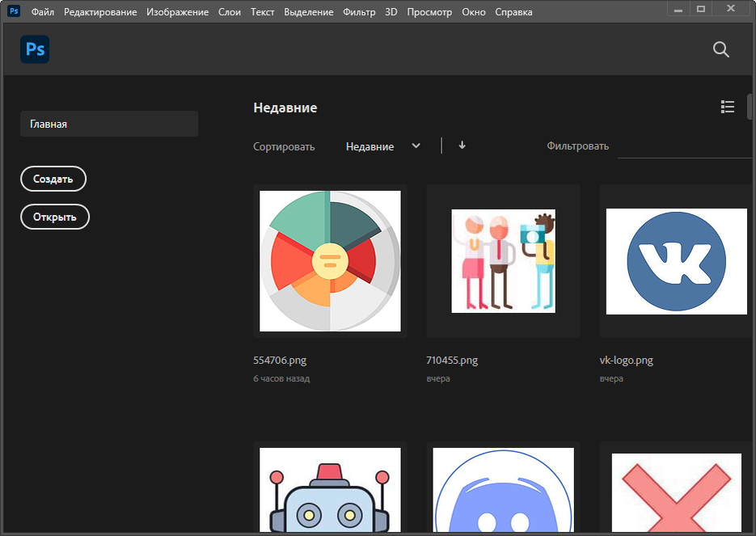Image resolution: width=756 pixels, height=536 pixels.
Task: Open the vk-logo.png thumbnail
Action: 676,261
